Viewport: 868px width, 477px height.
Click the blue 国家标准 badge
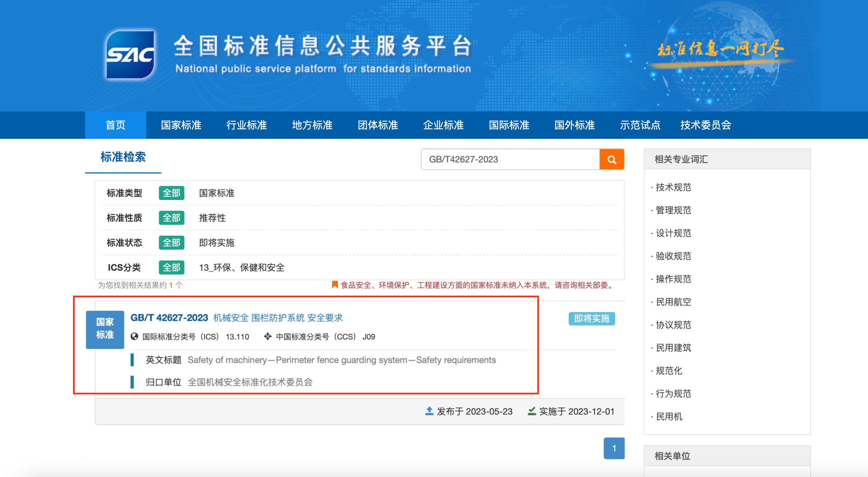coord(105,329)
